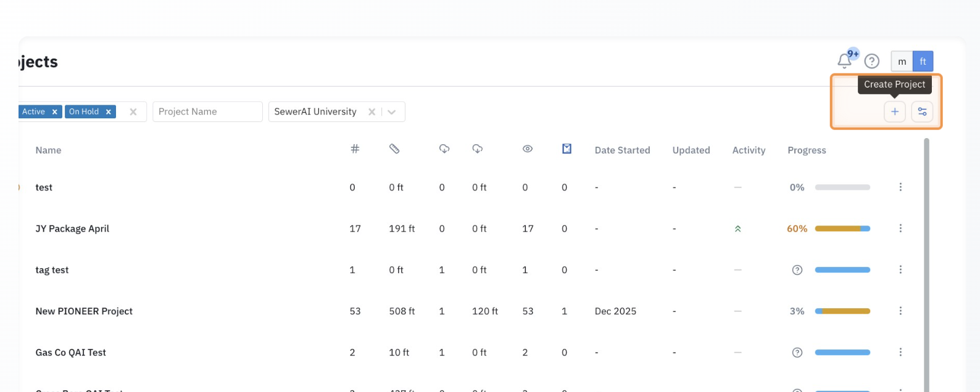This screenshot has width=980, height=392.
Task: Open the test project
Action: coord(44,187)
